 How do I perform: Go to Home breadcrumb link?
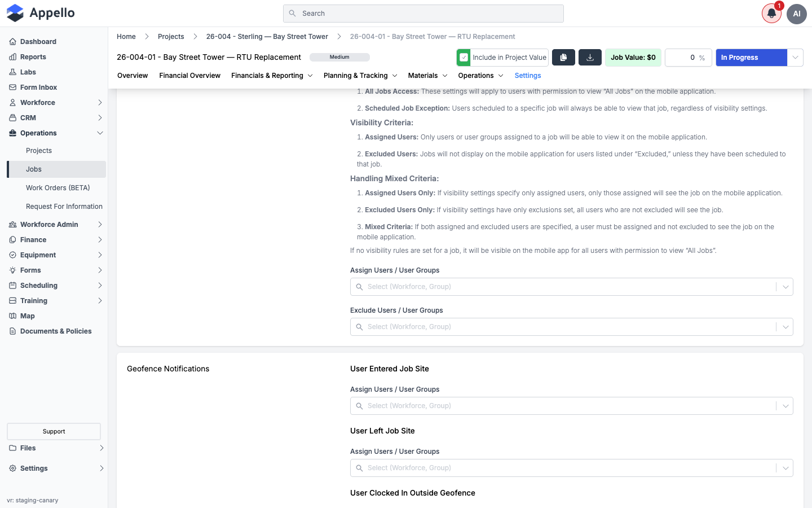click(126, 37)
